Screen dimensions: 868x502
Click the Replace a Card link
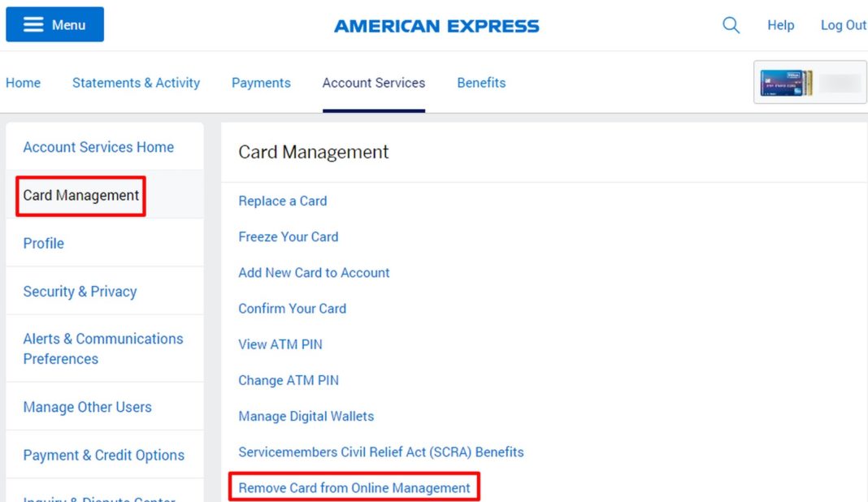click(282, 201)
